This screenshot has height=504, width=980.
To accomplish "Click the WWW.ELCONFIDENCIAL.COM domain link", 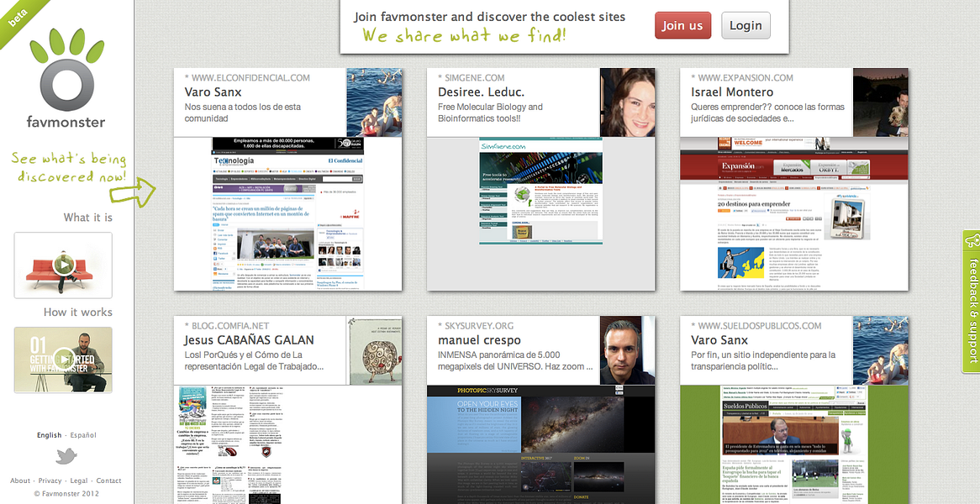I will tap(250, 78).
